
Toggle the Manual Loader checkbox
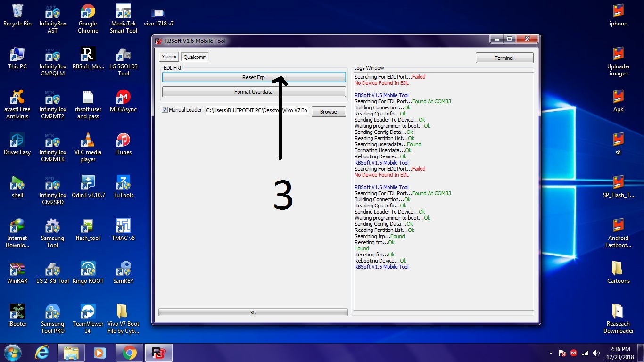(165, 110)
